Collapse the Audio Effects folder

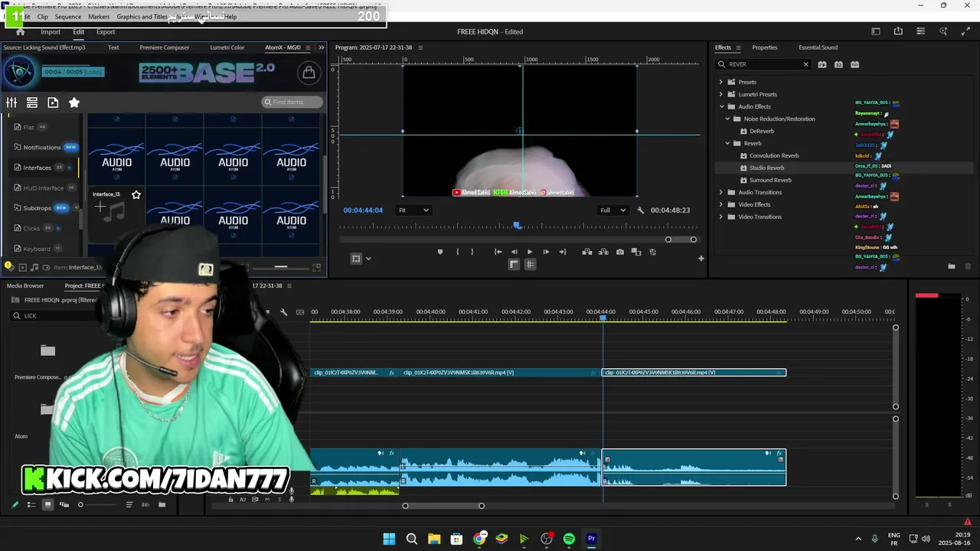(721, 106)
